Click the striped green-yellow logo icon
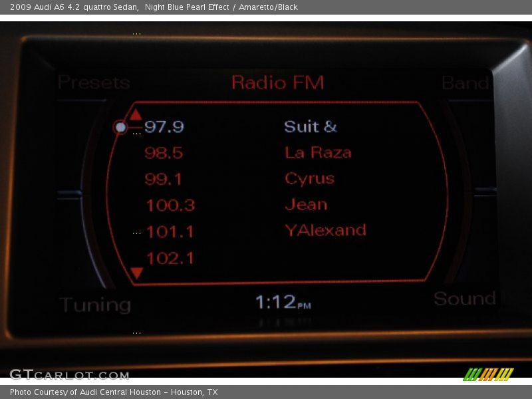Image resolution: width=532 pixels, height=399 pixels. [489, 374]
